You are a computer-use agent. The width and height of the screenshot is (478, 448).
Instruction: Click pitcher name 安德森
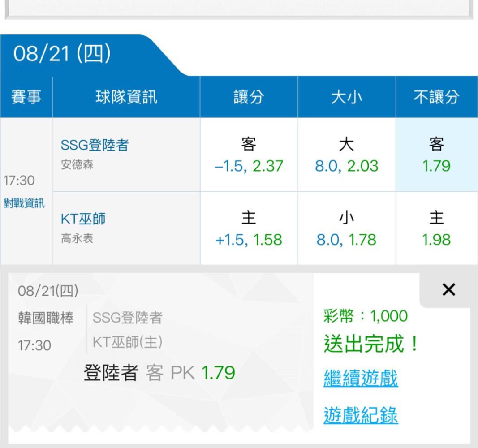[77, 164]
